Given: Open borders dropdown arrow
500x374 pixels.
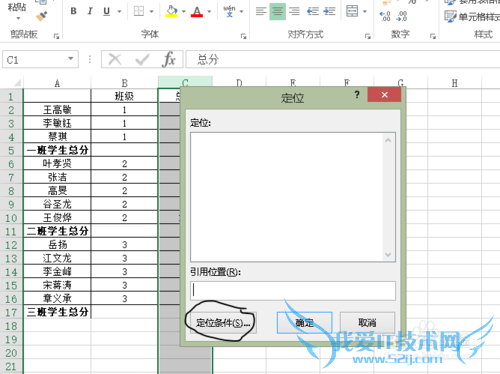Looking at the screenshot, I should click(x=152, y=12).
